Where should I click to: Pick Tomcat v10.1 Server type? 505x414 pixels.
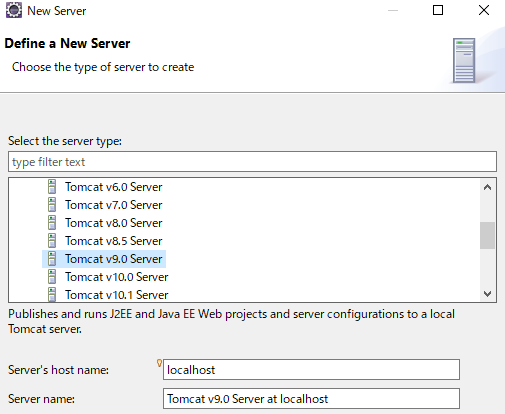(116, 295)
